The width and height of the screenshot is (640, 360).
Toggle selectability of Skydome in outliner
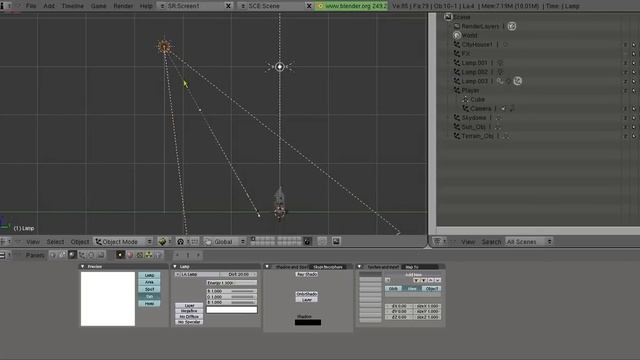634,118
